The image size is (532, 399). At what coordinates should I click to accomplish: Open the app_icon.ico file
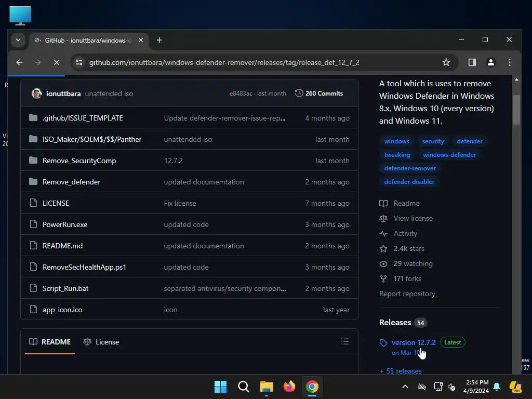(62, 310)
